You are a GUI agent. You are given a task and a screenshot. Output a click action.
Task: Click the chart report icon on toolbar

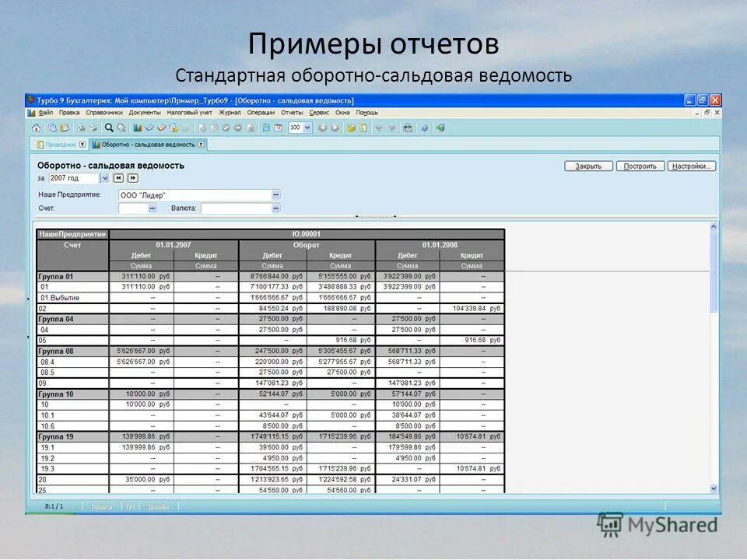click(136, 128)
